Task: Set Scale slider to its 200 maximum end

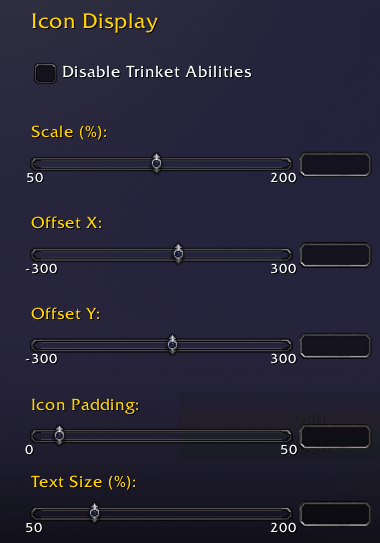Action: tap(288, 163)
